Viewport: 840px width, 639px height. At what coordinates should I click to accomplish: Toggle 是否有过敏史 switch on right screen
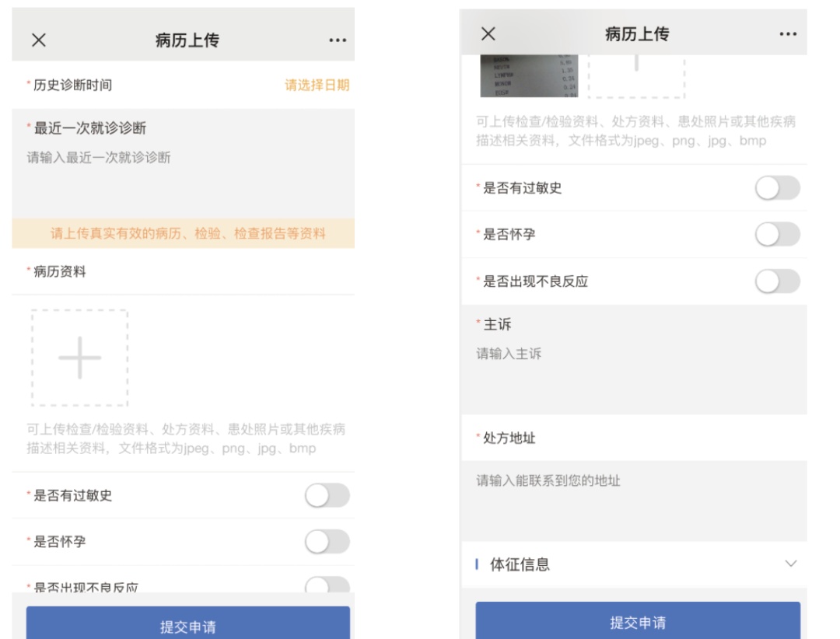click(x=777, y=188)
